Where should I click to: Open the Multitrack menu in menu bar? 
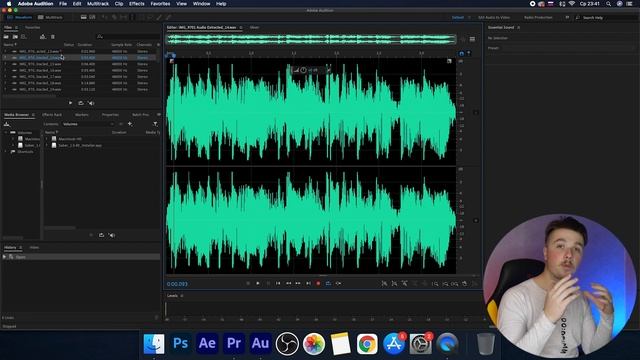(x=98, y=4)
